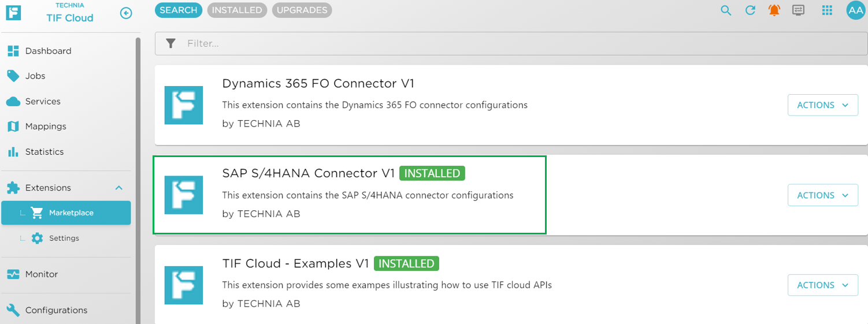The height and width of the screenshot is (324, 868).
Task: Click the search magnifier icon in header
Action: tap(726, 10)
